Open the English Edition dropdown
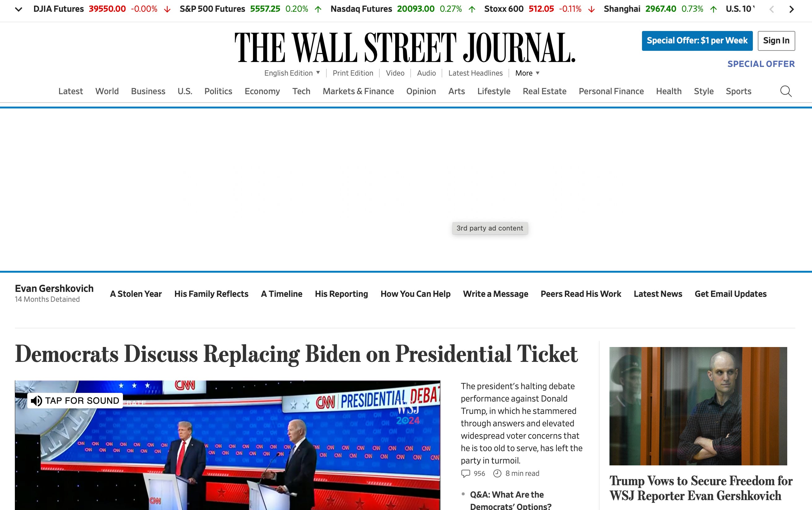The image size is (812, 510). pyautogui.click(x=292, y=73)
